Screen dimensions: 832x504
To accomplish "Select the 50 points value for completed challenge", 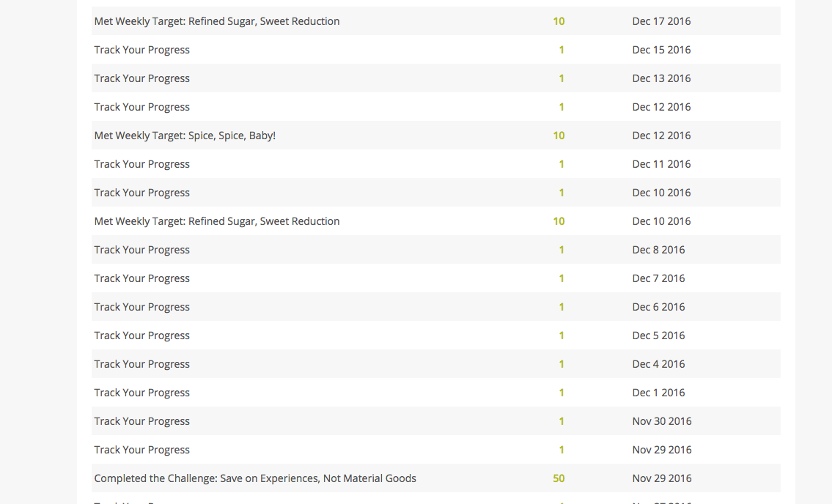I will click(x=559, y=478).
